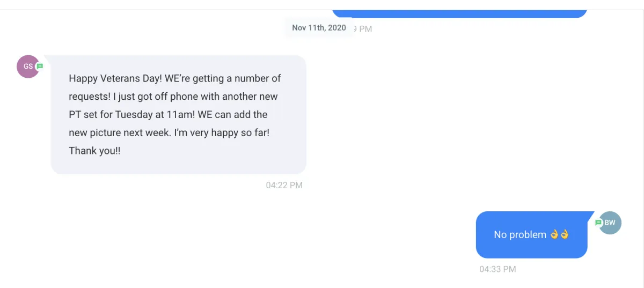Click the second OK hand emoji
The image size is (644, 288).
[564, 234]
